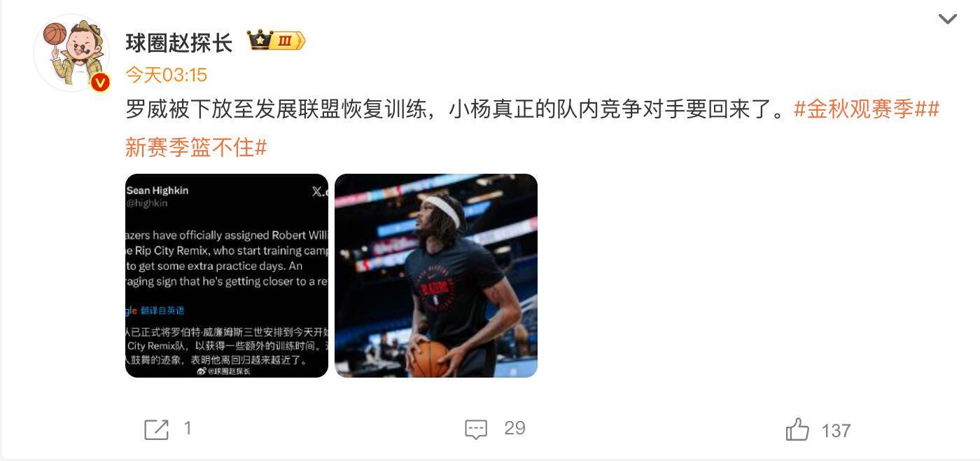
Task: Click the post text about 罗威
Action: click(458, 109)
